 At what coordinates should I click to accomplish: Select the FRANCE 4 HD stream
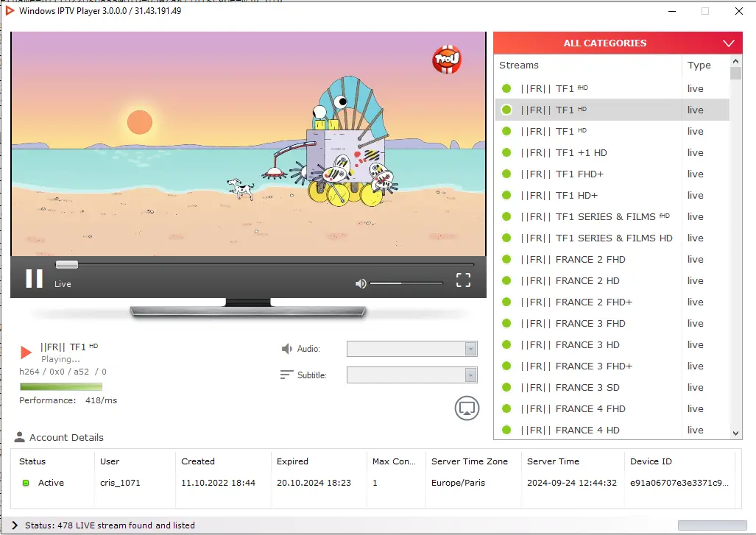coord(612,430)
